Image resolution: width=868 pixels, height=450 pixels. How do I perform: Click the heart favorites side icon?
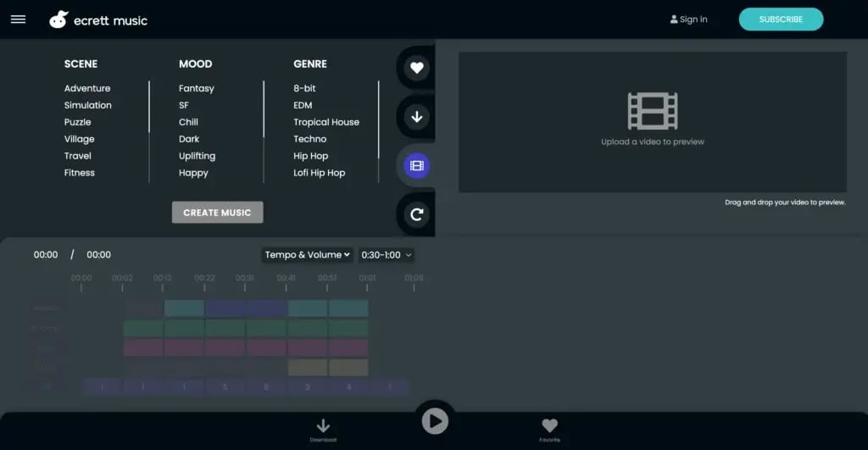pos(416,68)
